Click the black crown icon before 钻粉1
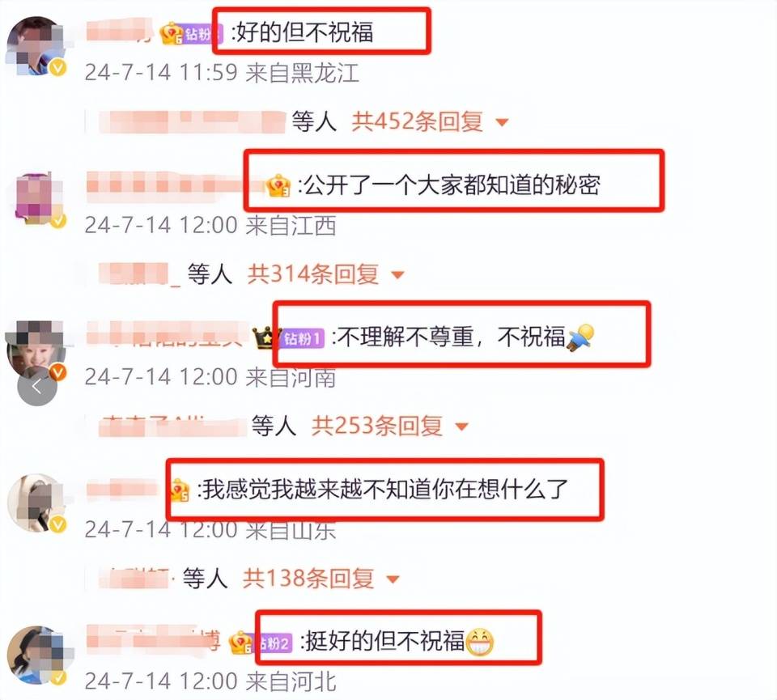The image size is (777, 700). 265,338
